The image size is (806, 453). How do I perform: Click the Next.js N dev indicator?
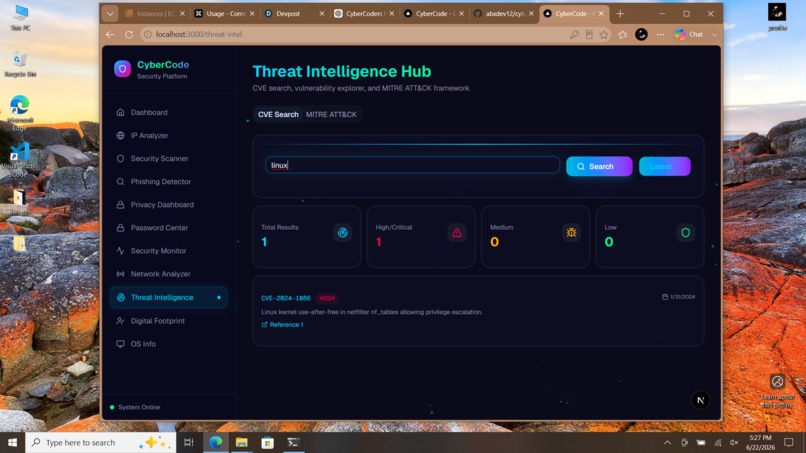pyautogui.click(x=700, y=400)
